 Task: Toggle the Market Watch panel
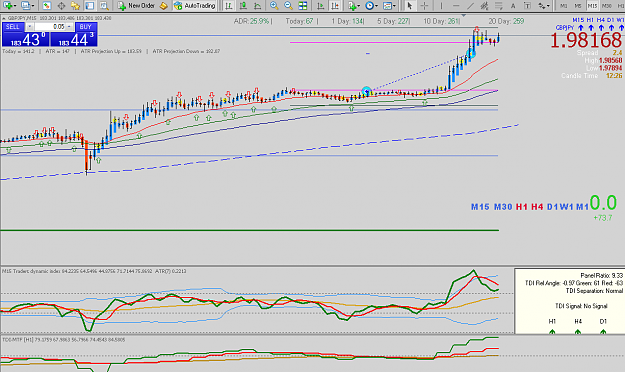click(x=47, y=6)
